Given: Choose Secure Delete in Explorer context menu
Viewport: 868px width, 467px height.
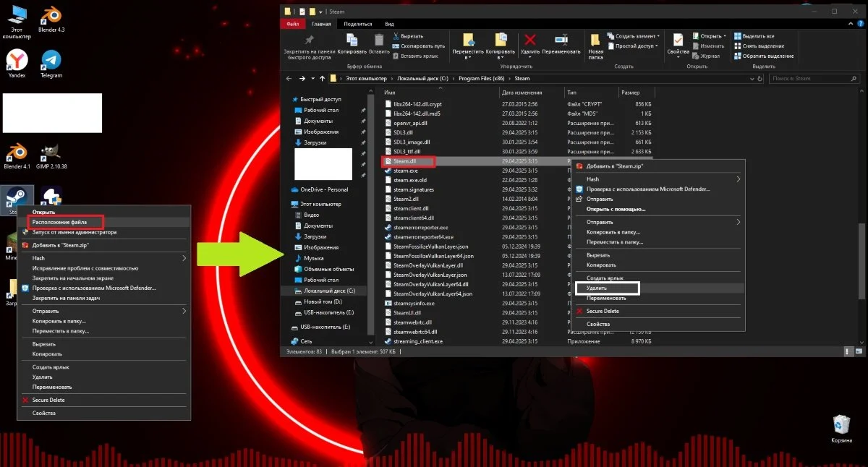Looking at the screenshot, I should 659,311.
